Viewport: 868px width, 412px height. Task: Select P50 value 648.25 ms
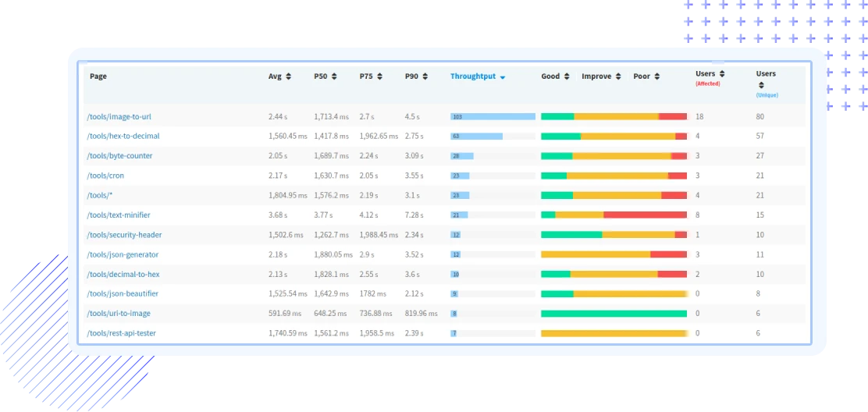(x=330, y=314)
